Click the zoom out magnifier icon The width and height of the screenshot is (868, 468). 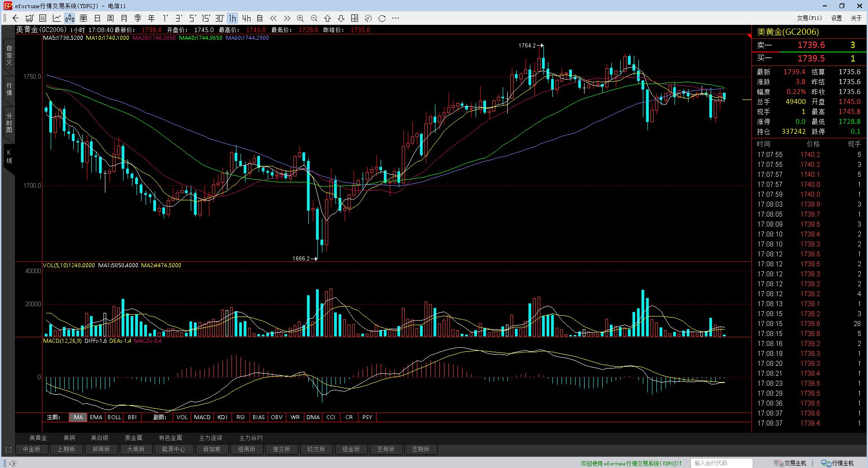click(314, 18)
